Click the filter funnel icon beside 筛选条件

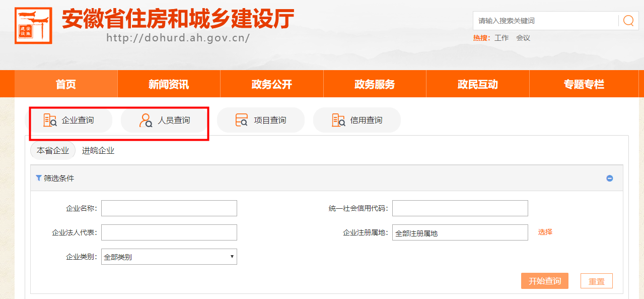(x=39, y=178)
